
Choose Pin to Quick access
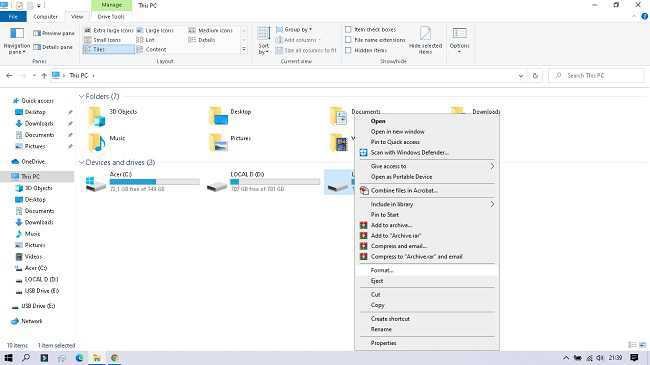(427, 142)
